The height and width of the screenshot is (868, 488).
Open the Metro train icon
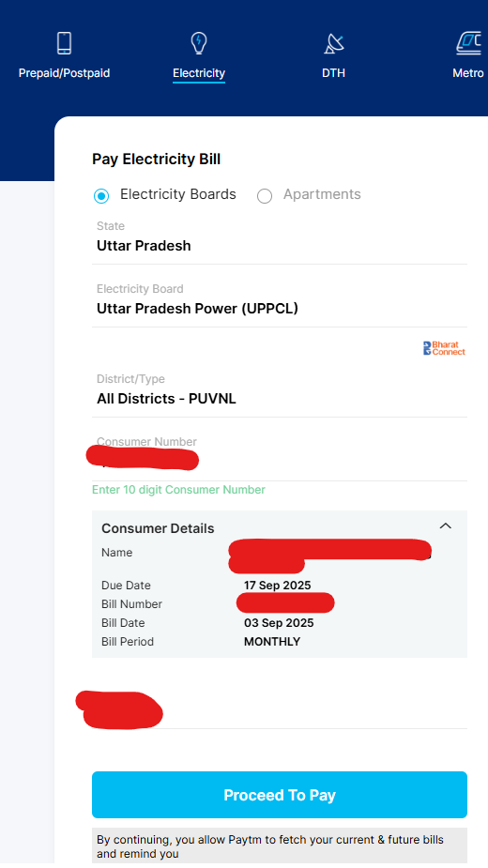tap(469, 43)
